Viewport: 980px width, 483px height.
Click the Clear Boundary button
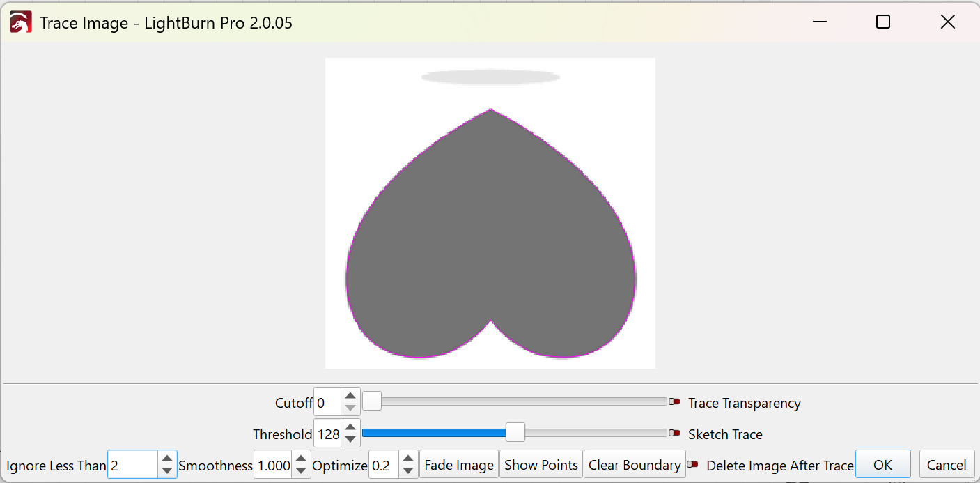point(635,465)
